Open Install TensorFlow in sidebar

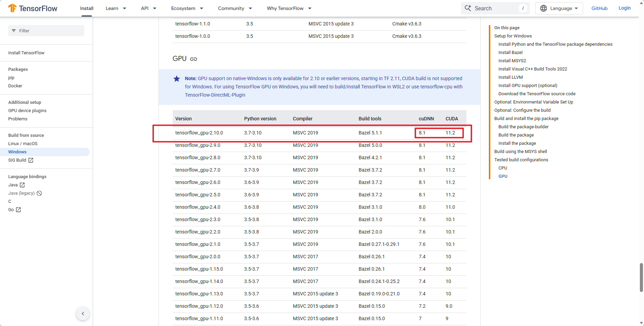(26, 53)
